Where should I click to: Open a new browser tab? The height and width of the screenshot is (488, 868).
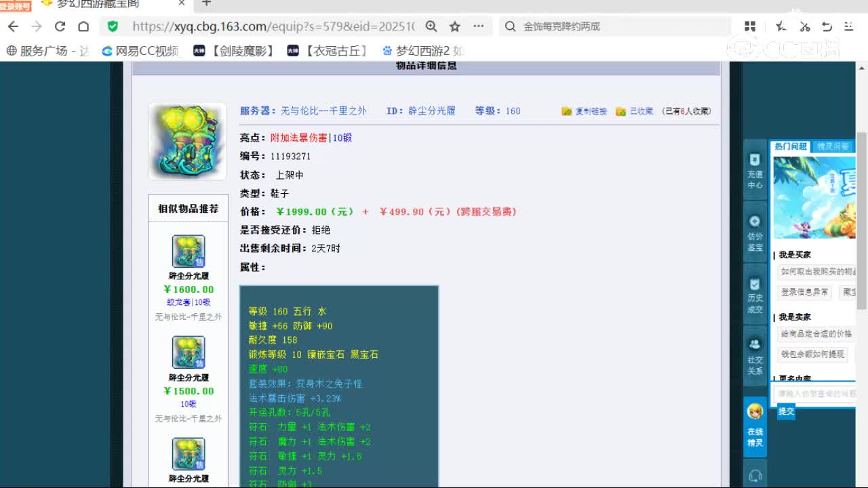point(207,3)
